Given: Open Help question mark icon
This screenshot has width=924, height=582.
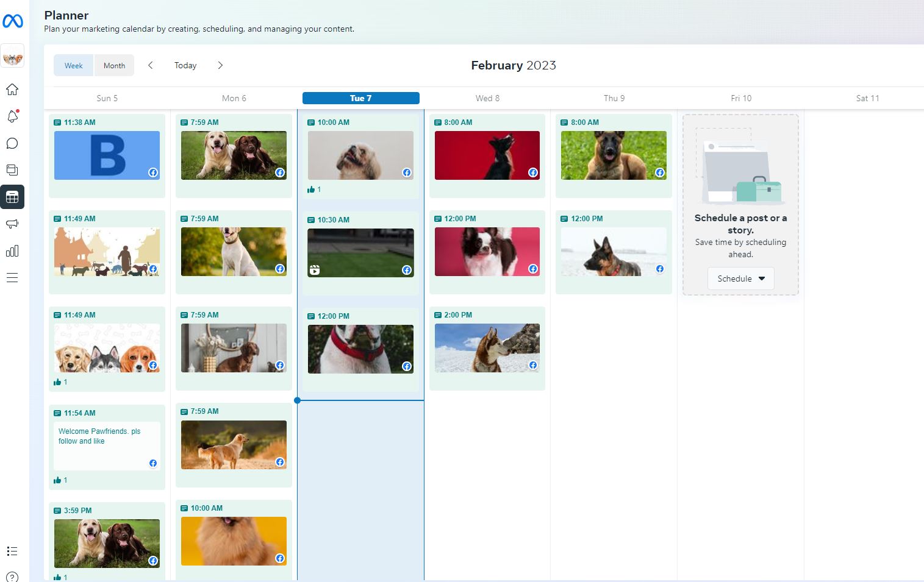Looking at the screenshot, I should tap(12, 577).
